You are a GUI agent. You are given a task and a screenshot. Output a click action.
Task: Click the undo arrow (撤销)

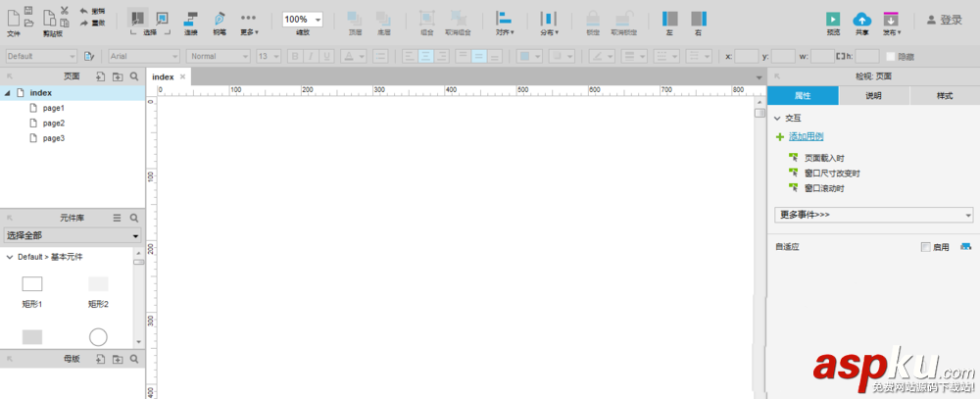point(83,11)
